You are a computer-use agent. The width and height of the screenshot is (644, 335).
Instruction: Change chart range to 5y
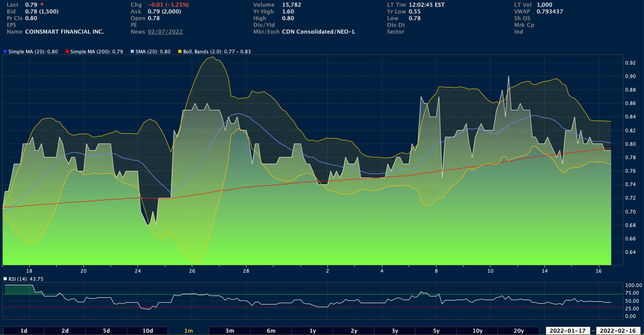[436, 331]
